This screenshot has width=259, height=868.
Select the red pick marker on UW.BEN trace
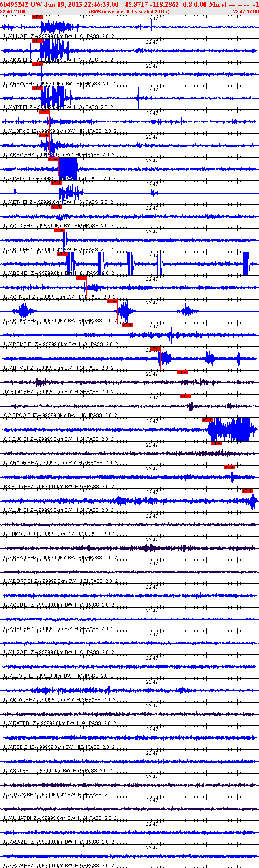[63, 254]
